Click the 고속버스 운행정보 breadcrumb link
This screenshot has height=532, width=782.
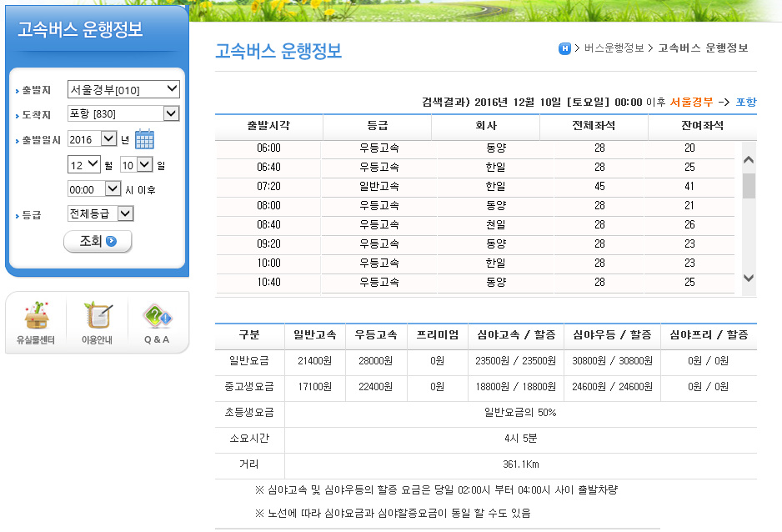pos(703,48)
